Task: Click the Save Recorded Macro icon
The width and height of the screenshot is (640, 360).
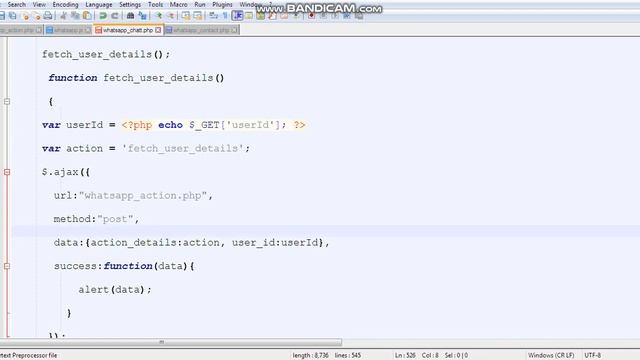Action: click(x=359, y=16)
